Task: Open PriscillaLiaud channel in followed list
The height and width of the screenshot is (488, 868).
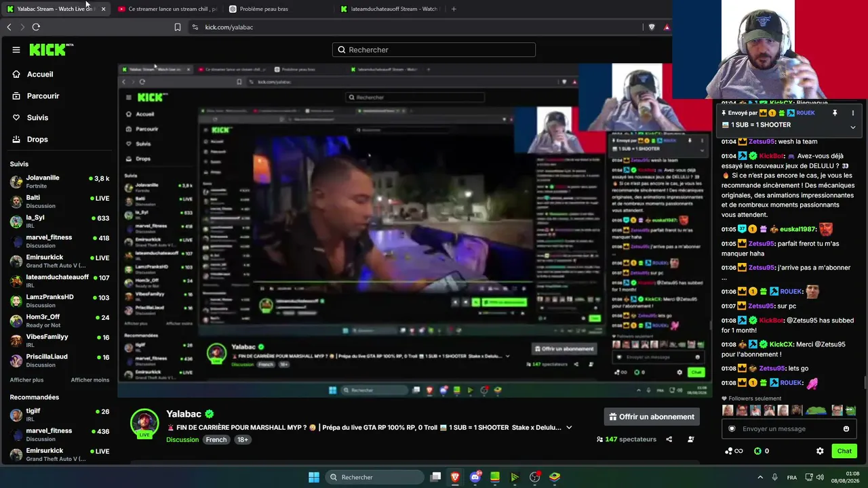Action: pyautogui.click(x=60, y=360)
